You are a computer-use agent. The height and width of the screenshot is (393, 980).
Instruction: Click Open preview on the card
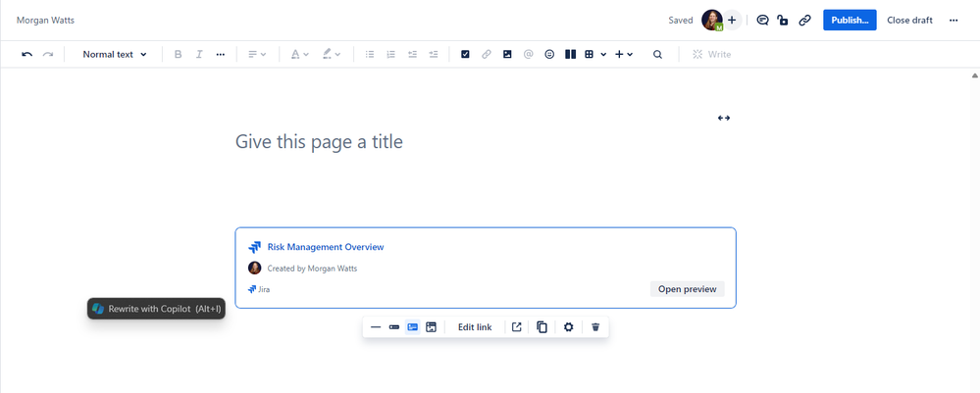[x=687, y=289]
